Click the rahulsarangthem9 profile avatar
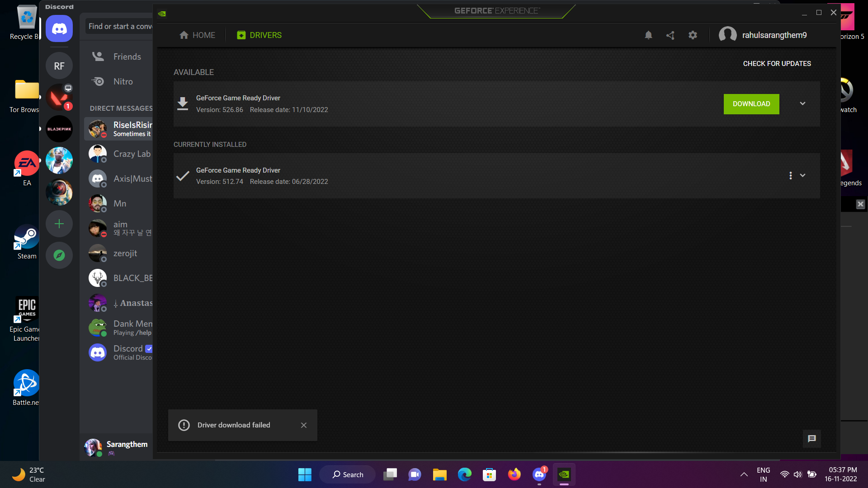Viewport: 868px width, 488px height. click(727, 35)
